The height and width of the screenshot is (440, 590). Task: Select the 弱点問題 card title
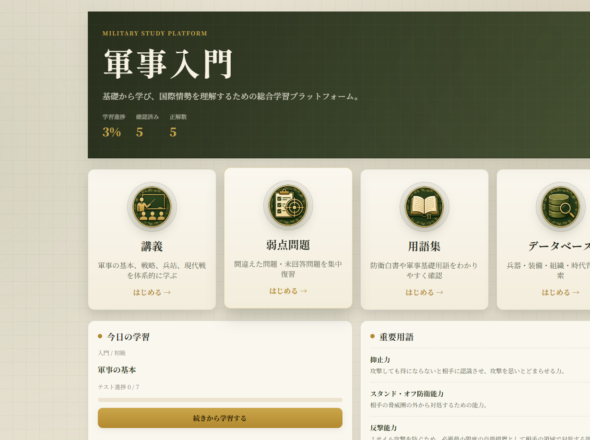pos(288,245)
